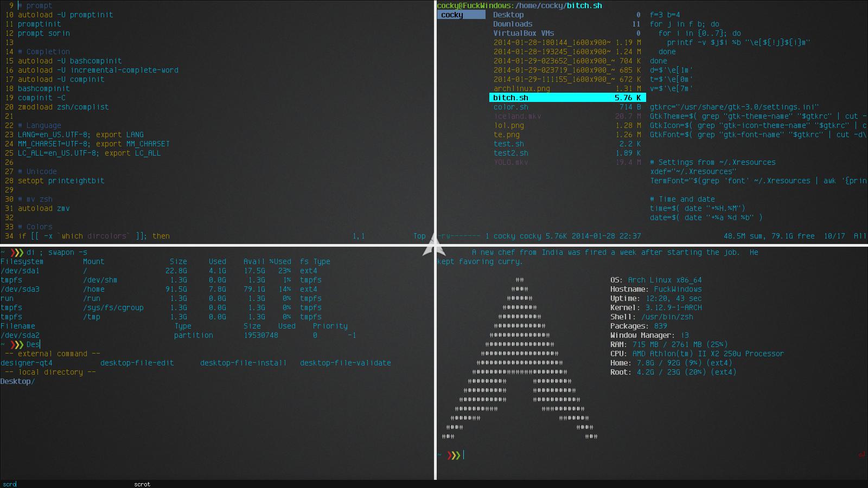Click the '/sys/fs/cgroup' mount point
868x488 pixels.
113,307
